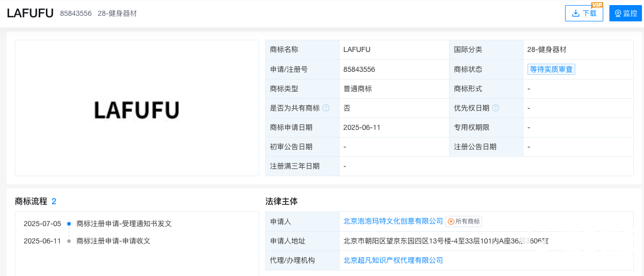
Task: Click the registered-mark icon in 所有商标 badge
Action: 451,222
